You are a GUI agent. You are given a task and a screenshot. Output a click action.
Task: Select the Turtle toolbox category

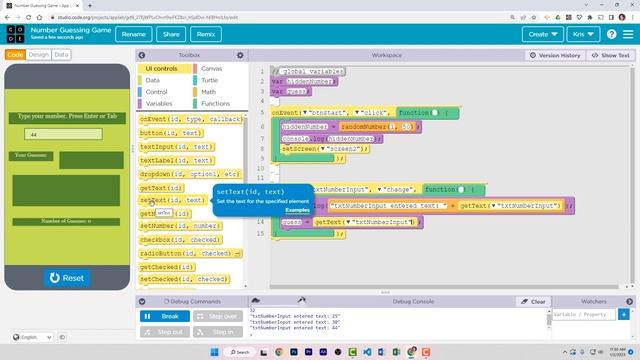[209, 80]
